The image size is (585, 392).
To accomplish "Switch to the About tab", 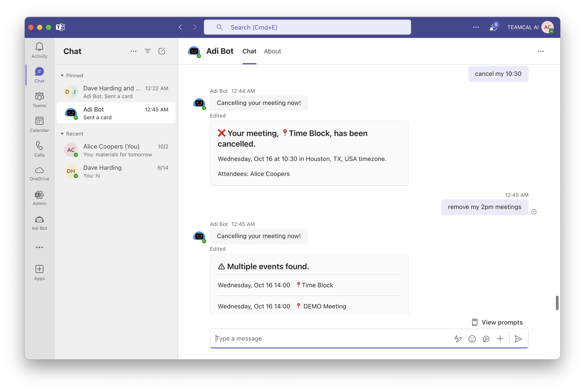I will pyautogui.click(x=272, y=51).
